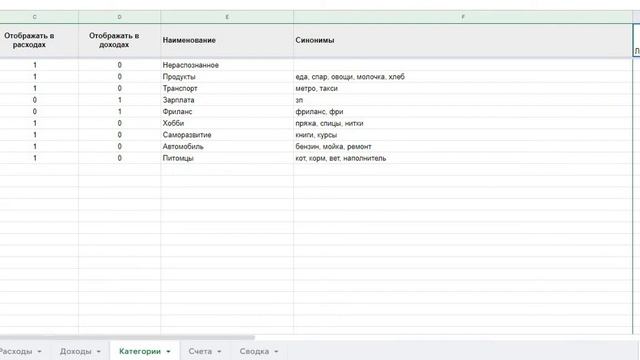Click the horizontal scrollbar above the sheet tabs
Image resolution: width=640 pixels, height=360 pixels.
pos(127,338)
